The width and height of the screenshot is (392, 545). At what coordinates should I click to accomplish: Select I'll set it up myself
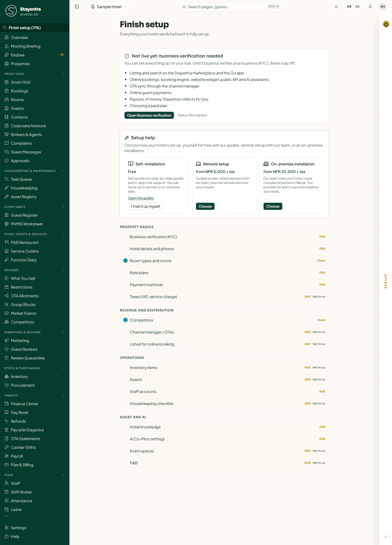(145, 206)
